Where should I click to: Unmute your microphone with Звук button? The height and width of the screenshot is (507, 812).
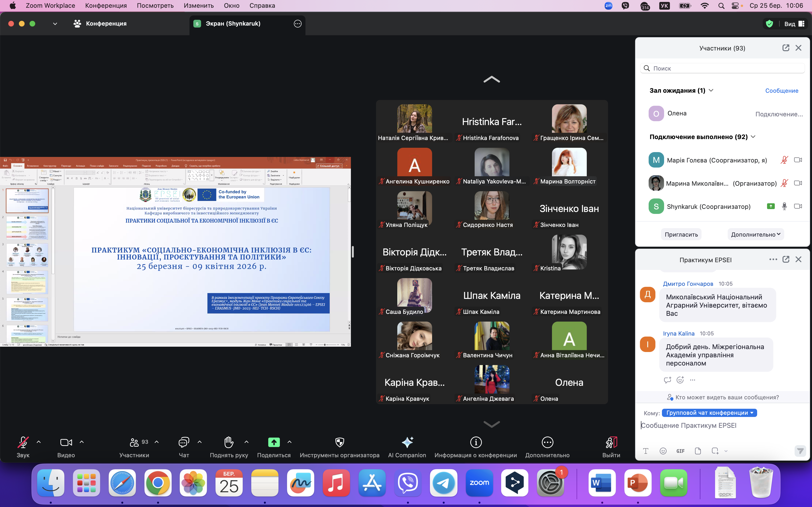[23, 443]
